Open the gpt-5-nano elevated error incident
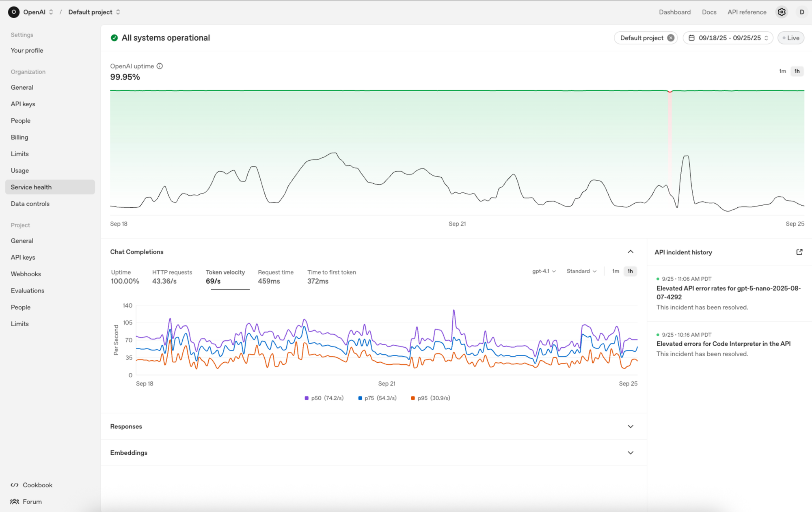The width and height of the screenshot is (812, 512). click(x=728, y=293)
